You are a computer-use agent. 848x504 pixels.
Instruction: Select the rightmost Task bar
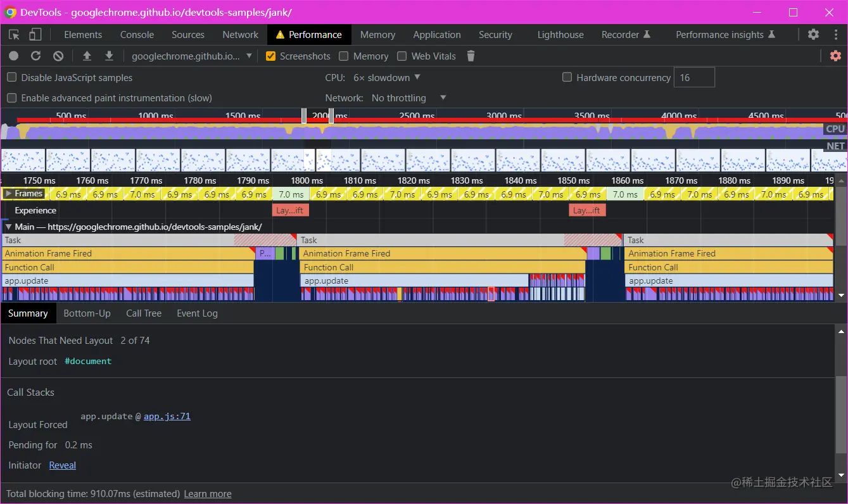tap(729, 240)
